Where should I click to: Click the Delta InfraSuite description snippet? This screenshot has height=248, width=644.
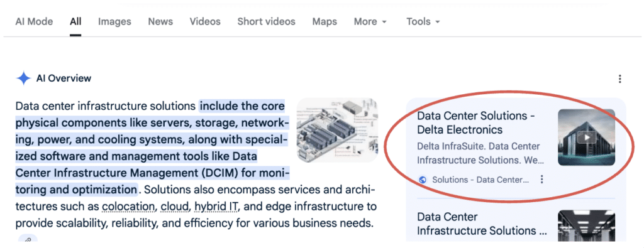coord(480,153)
